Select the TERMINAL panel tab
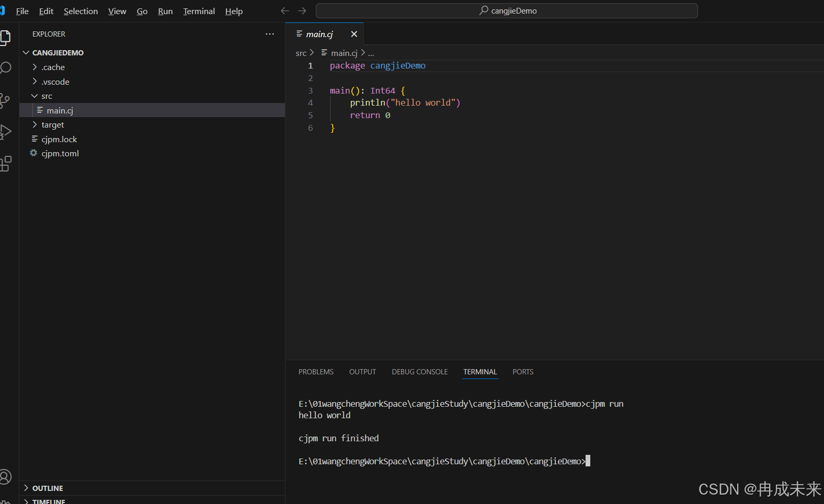 click(x=480, y=372)
